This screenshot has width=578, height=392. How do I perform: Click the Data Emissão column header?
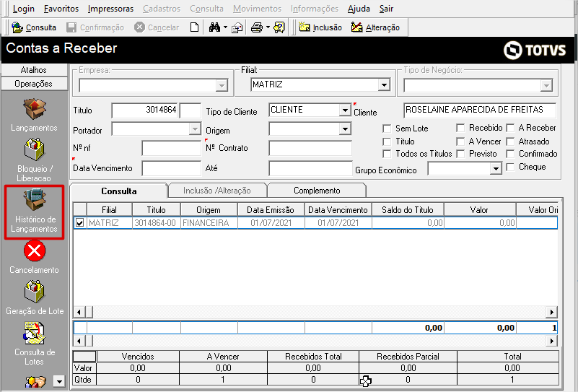(271, 210)
